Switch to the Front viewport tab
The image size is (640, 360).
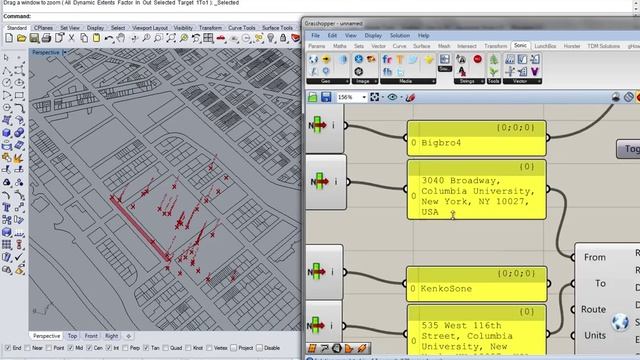[91, 336]
